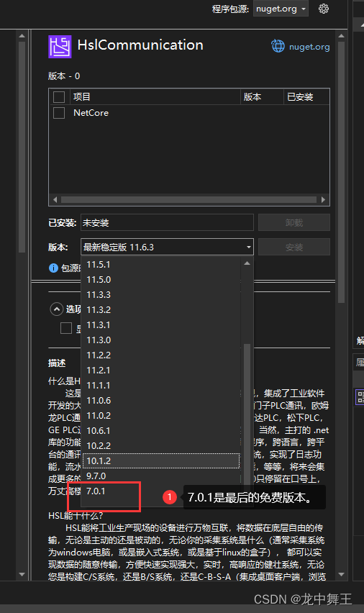This screenshot has width=364, height=613.
Task: Choose version 11.2.2 from list
Action: (161, 355)
